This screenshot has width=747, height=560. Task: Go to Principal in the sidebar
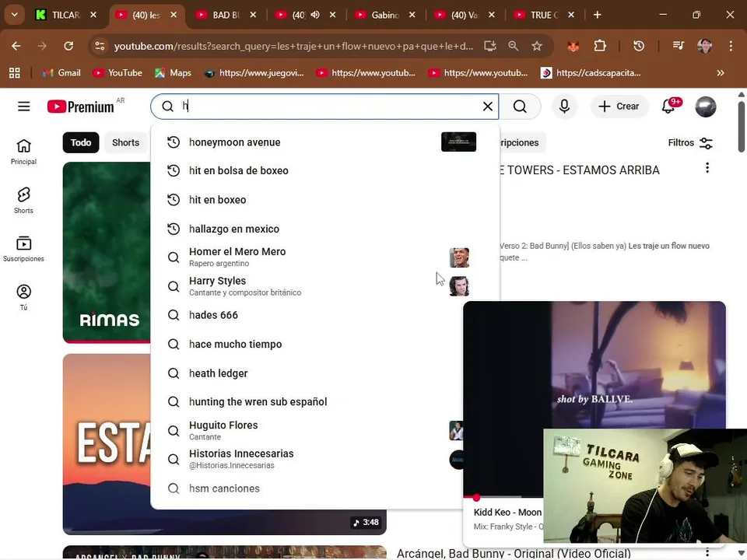tap(23, 152)
